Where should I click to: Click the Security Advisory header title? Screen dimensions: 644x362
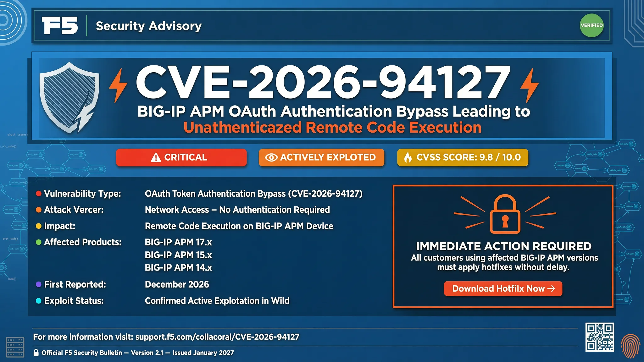pyautogui.click(x=149, y=26)
